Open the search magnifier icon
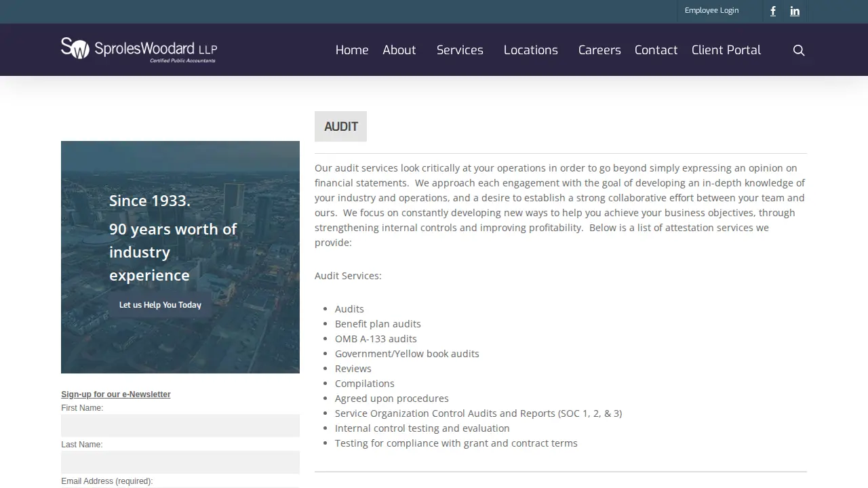Viewport: 868px width, 488px height. point(799,50)
